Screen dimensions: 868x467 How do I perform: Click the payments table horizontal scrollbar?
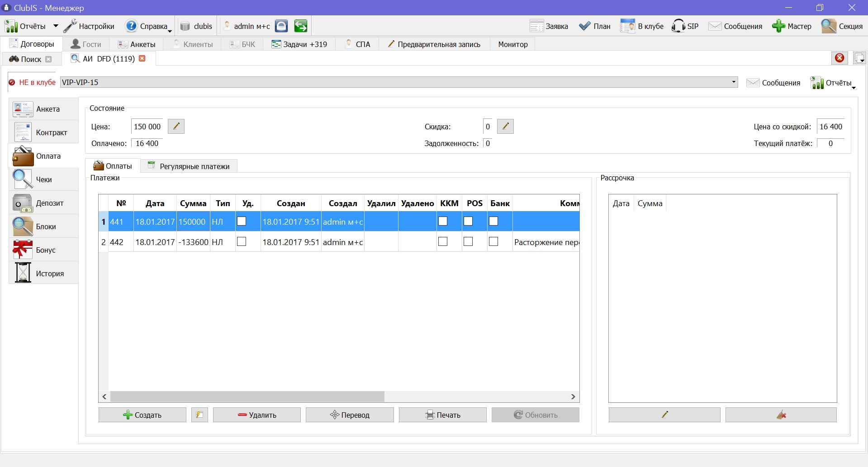coord(247,396)
